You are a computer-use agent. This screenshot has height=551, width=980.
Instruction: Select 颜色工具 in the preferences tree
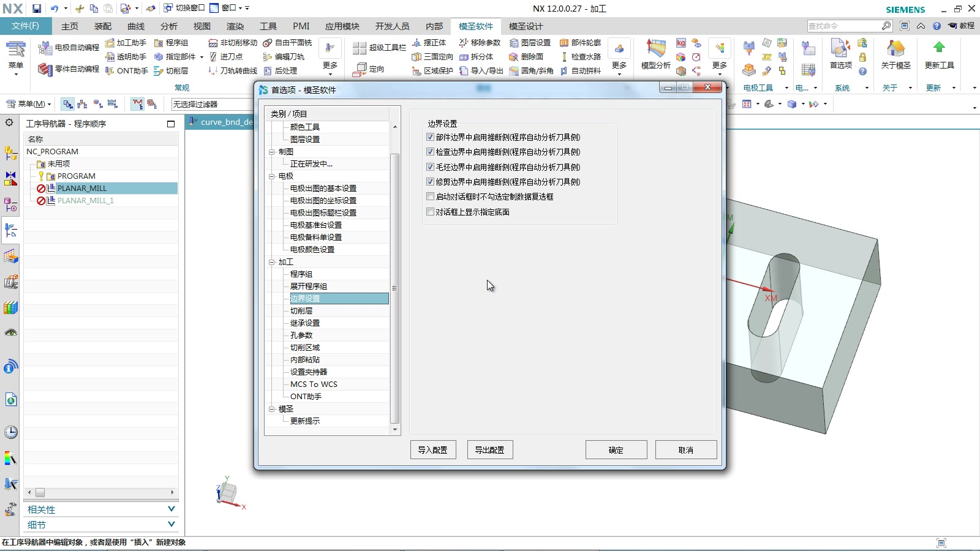point(305,127)
